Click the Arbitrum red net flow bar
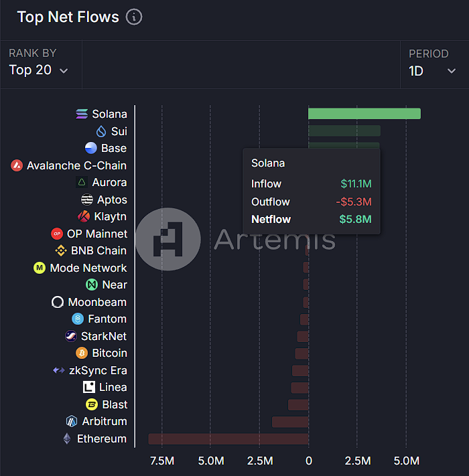This screenshot has height=476, width=469. 289,422
